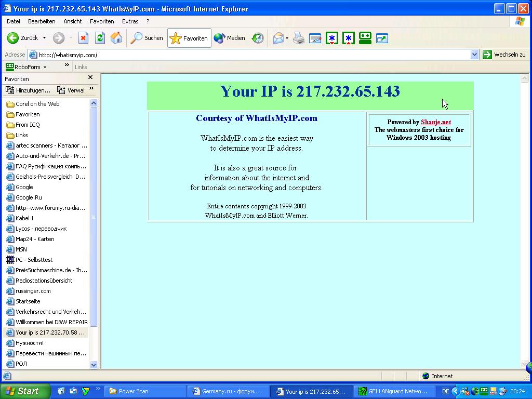Open the history clock icon
The width and height of the screenshot is (532, 399).
point(258,38)
